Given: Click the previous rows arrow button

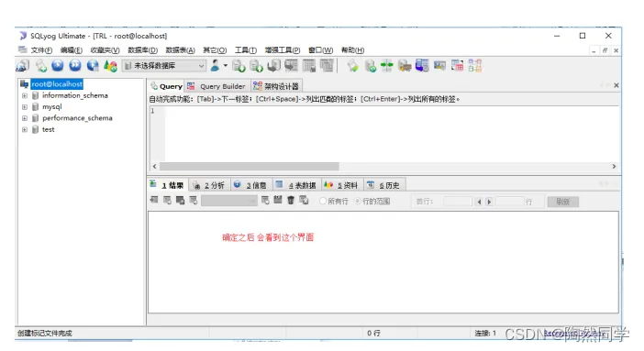Looking at the screenshot, I should tap(479, 202).
